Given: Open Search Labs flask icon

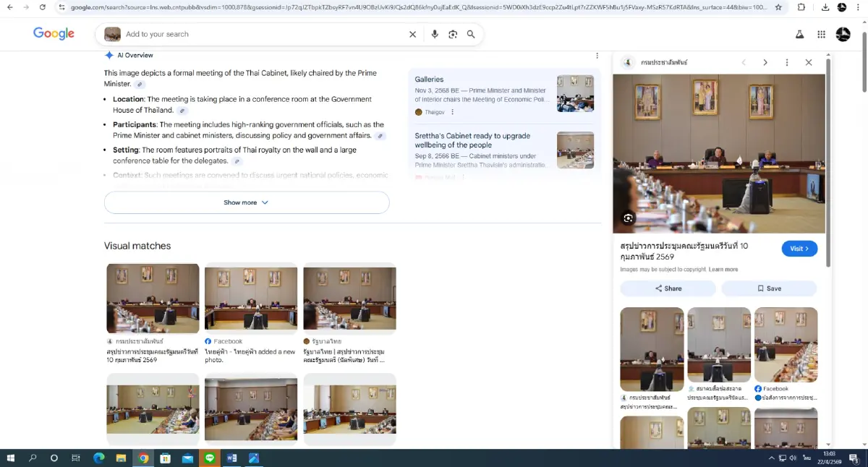Looking at the screenshot, I should tap(799, 34).
